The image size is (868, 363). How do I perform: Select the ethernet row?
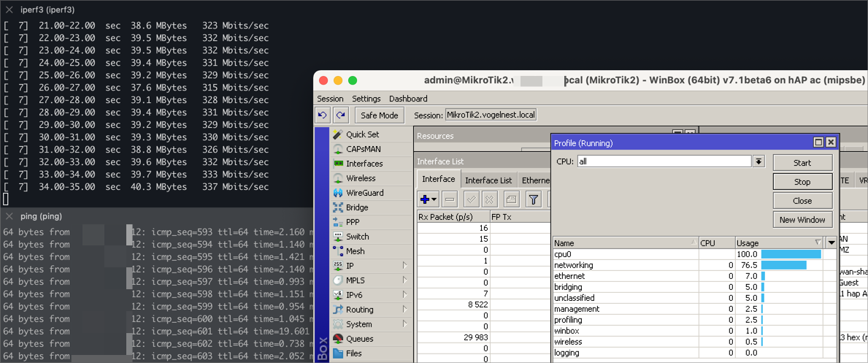click(695, 276)
